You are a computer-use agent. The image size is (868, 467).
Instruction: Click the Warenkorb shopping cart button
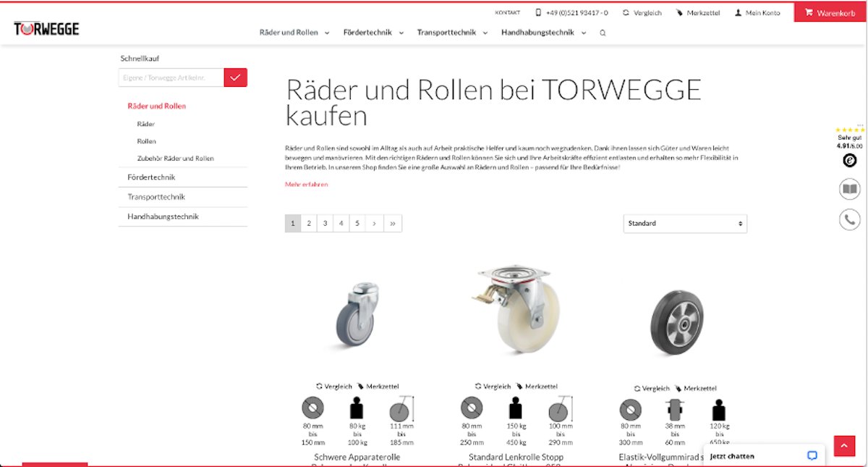click(x=830, y=12)
